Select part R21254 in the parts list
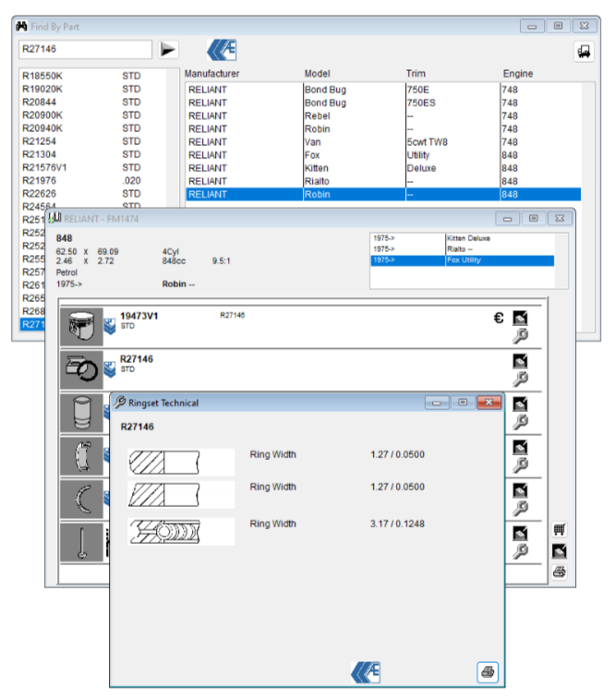 93,141
